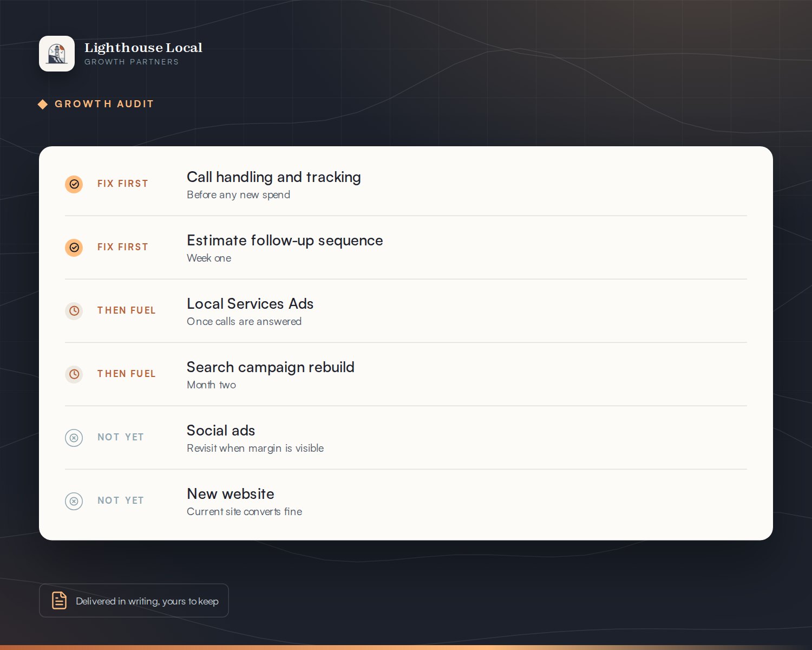This screenshot has width=812, height=650.
Task: Click 'Once calls are answered' subtitle
Action: click(x=244, y=322)
